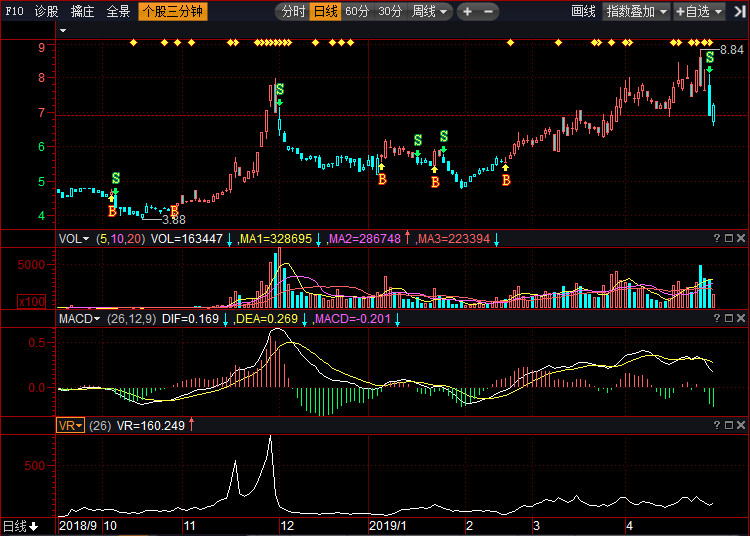The height and width of the screenshot is (536, 750).
Task: Open the +自选 add-to-watchlist dropdown
Action: pyautogui.click(x=699, y=11)
